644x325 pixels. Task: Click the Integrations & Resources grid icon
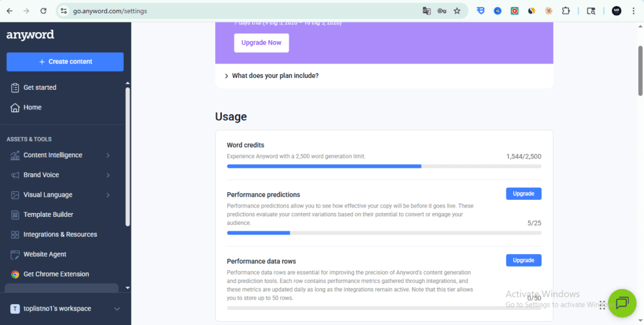point(15,234)
